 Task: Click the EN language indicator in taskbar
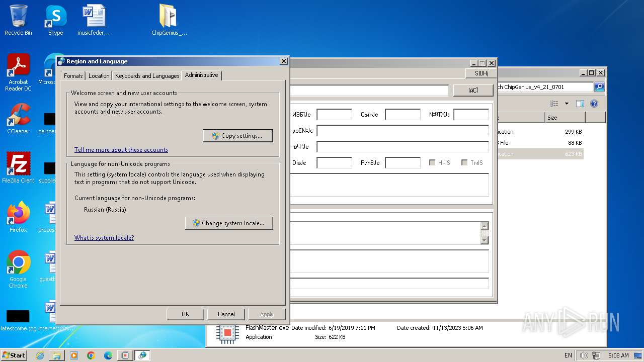pyautogui.click(x=568, y=355)
